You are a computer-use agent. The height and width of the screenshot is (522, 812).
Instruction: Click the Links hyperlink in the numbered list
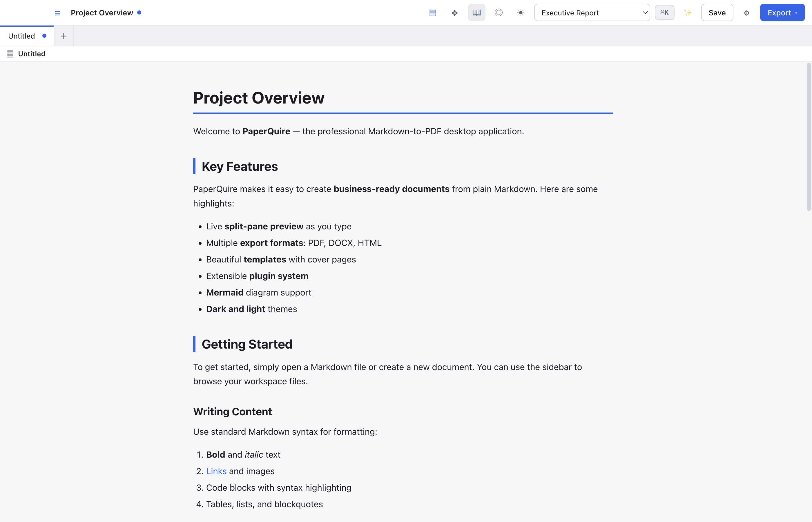[x=216, y=471]
